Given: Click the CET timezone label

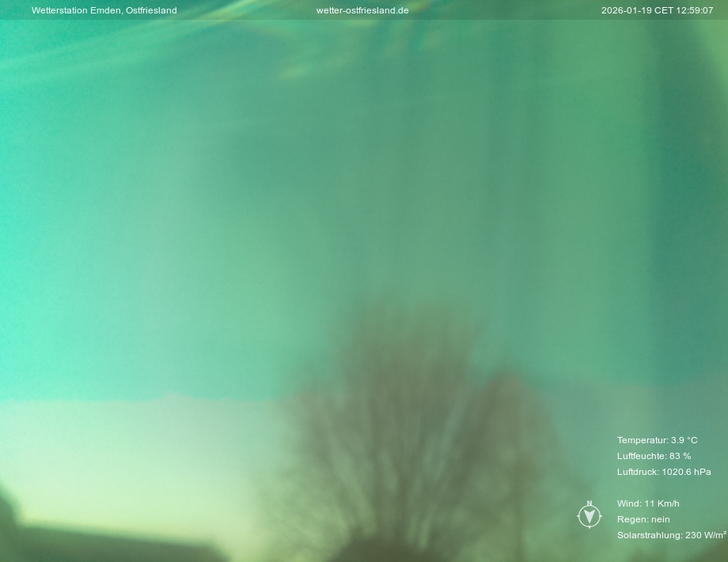Looking at the screenshot, I should 662,10.
